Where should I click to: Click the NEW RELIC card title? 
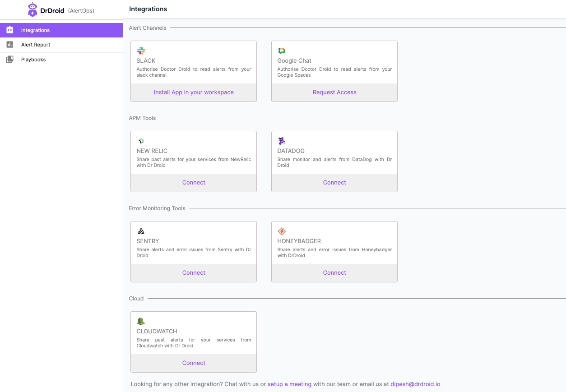pos(152,151)
